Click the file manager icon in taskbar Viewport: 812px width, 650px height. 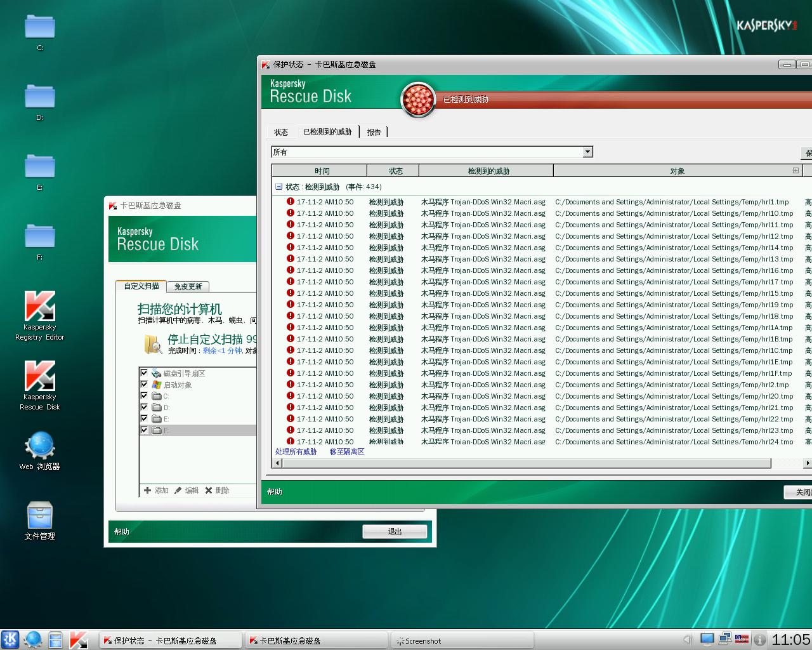pyautogui.click(x=56, y=640)
